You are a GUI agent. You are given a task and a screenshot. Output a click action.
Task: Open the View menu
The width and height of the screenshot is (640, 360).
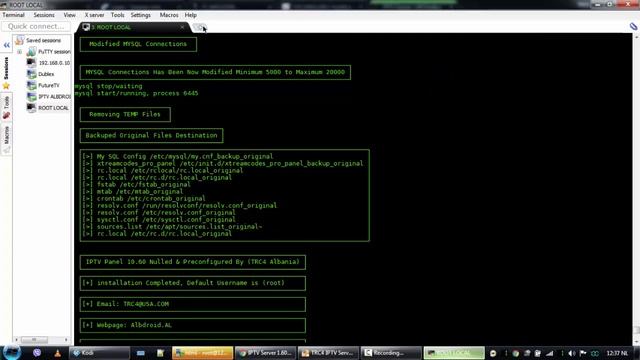pyautogui.click(x=69, y=15)
